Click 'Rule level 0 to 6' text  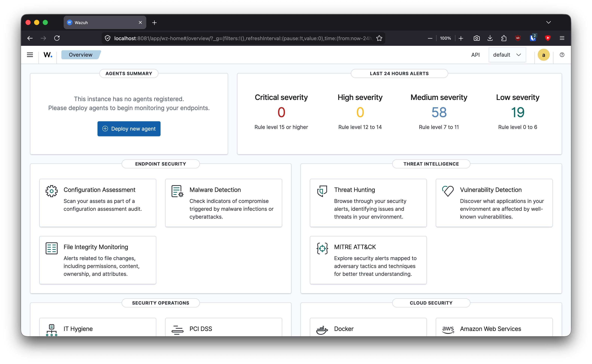(x=518, y=127)
